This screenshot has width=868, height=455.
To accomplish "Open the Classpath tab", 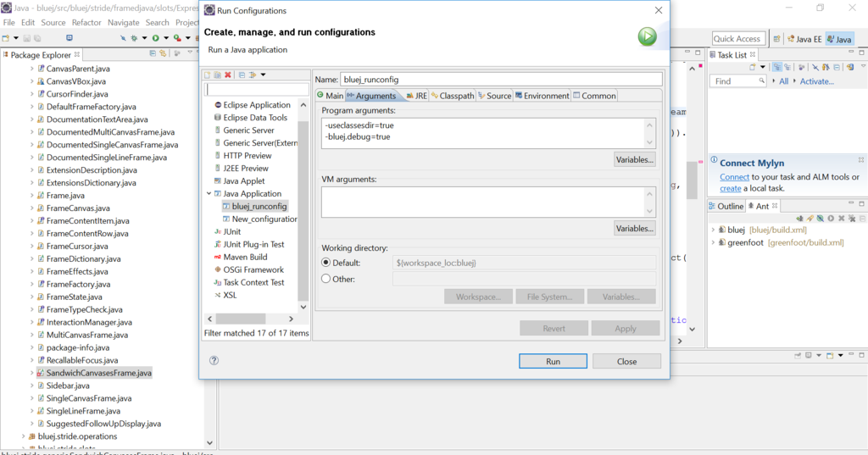I will pyautogui.click(x=453, y=95).
